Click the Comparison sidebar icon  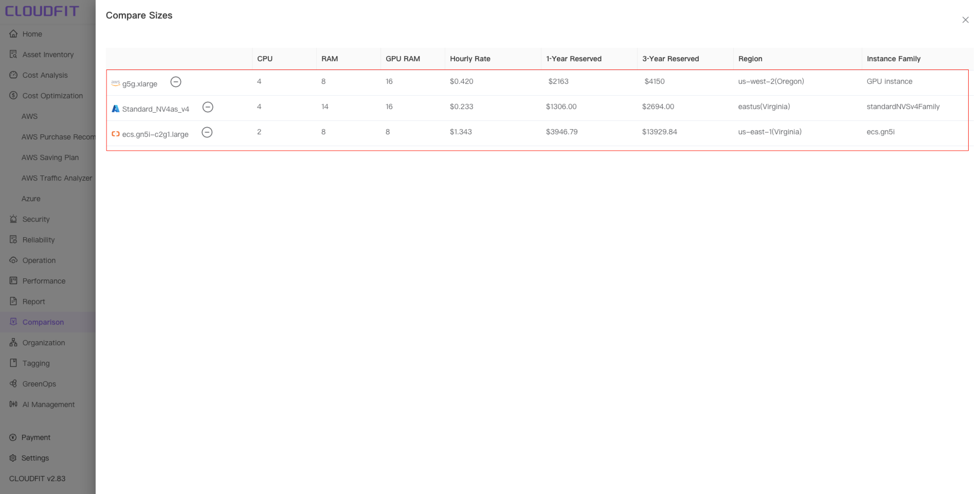[x=13, y=322]
